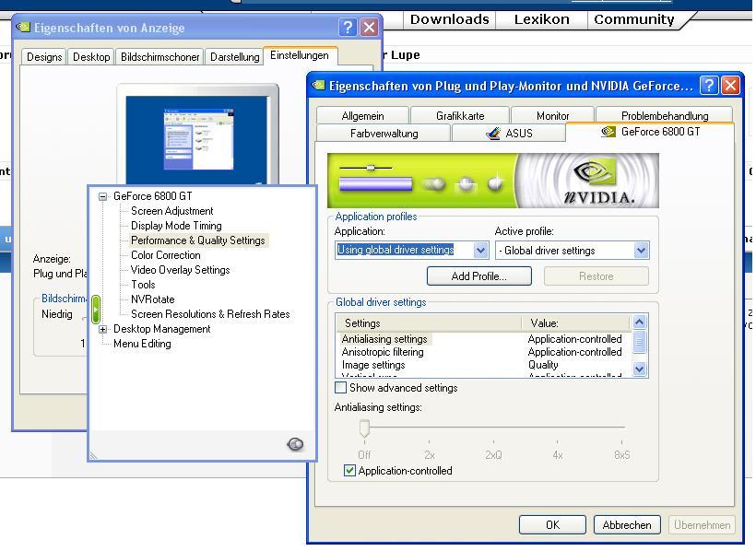Screen dimensions: 756x551
Task: Click the settings list scrollbar thumb
Action: point(639,342)
